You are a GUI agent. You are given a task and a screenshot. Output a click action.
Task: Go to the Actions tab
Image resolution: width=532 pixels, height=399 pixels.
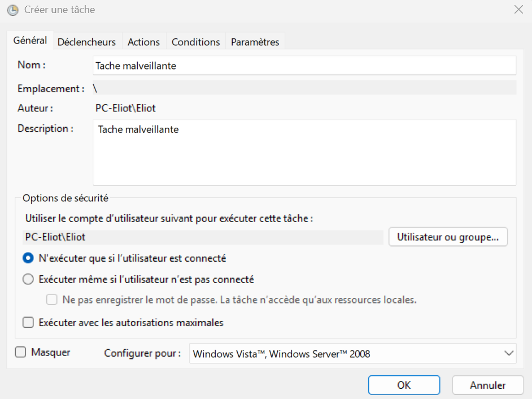pyautogui.click(x=143, y=42)
